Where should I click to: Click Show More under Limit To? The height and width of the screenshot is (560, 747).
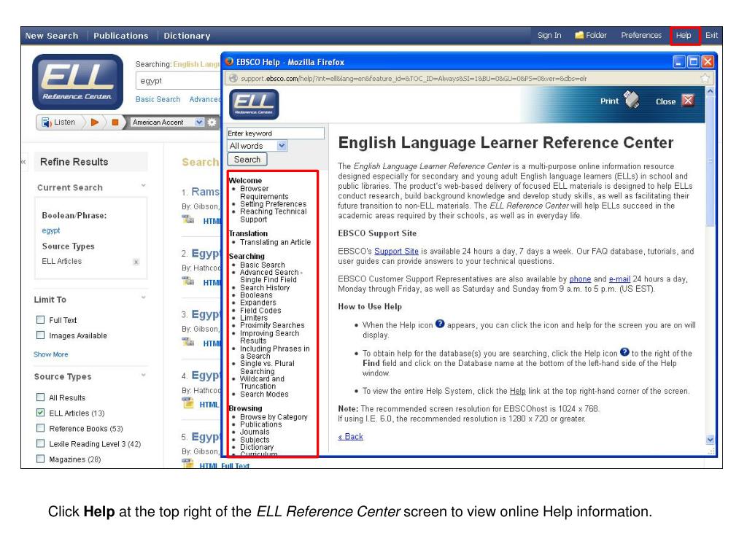click(x=51, y=354)
